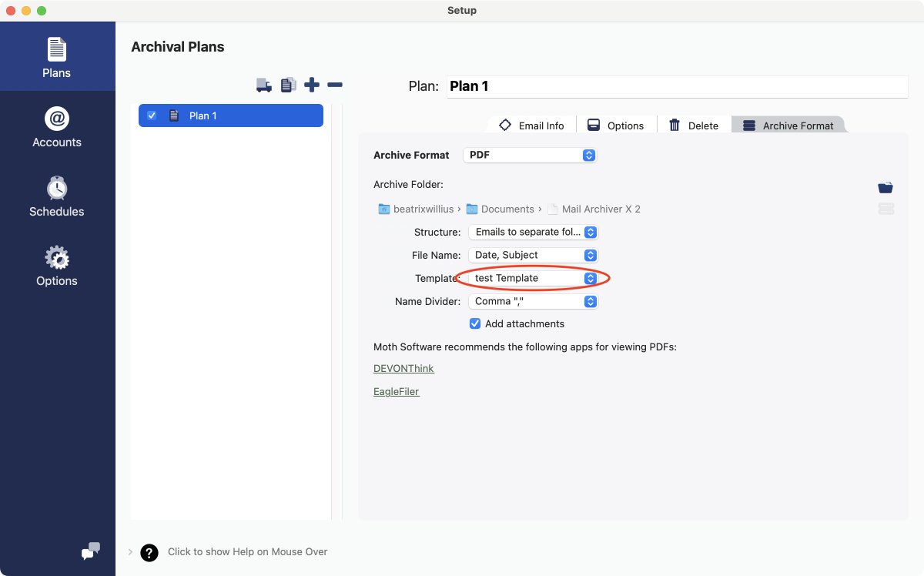Click the truck icon above plan list
924x576 pixels.
(264, 85)
